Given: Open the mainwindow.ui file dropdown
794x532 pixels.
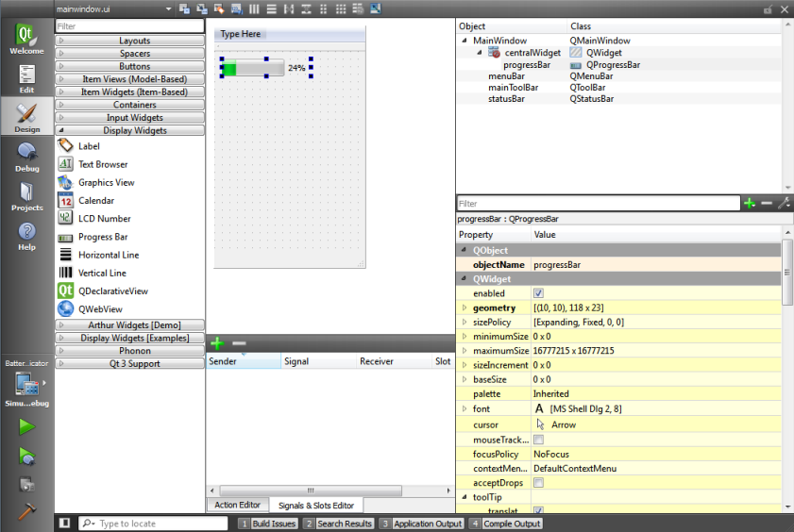Looking at the screenshot, I should (x=168, y=8).
